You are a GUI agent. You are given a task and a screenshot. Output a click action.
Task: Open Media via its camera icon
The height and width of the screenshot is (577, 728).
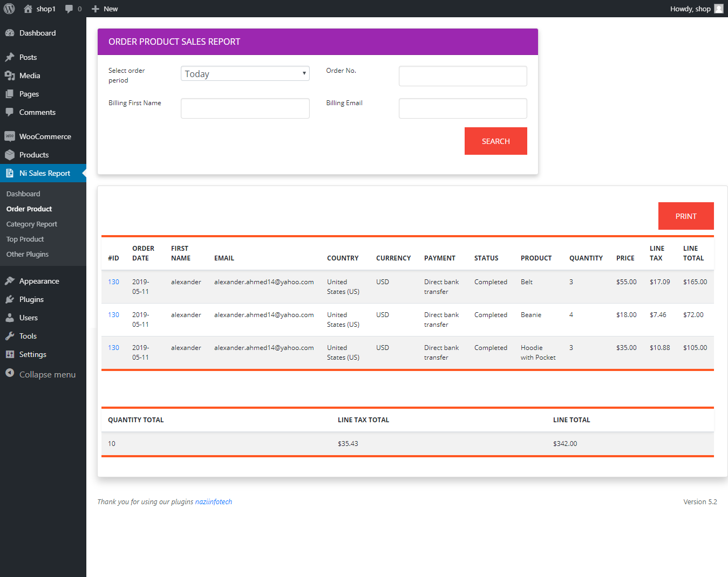[10, 75]
